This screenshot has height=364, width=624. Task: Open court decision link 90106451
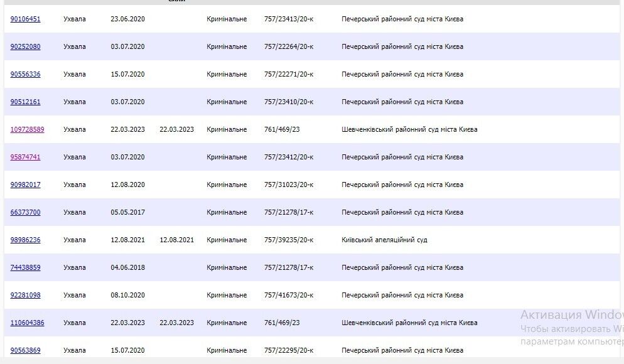(x=25, y=19)
